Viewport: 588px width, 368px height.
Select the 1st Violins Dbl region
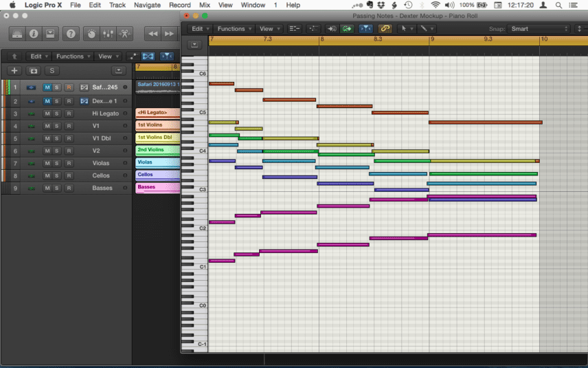coord(157,138)
